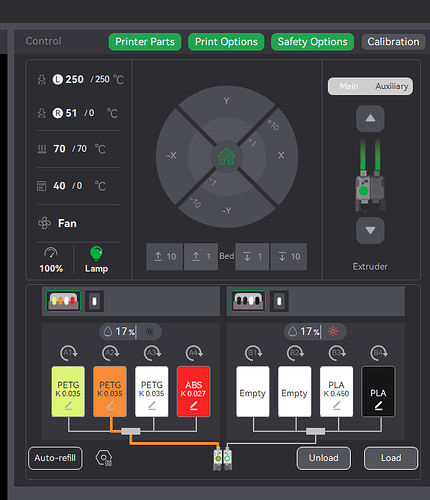Select the red ABS filament slot
The height and width of the screenshot is (500, 430).
click(x=194, y=391)
